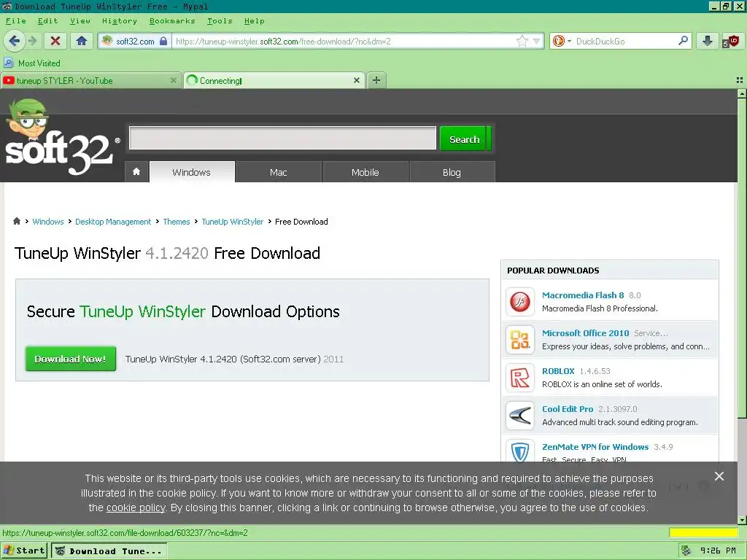Viewport: 747px width, 560px height.
Task: Focus the soft32 site search field
Action: point(282,138)
